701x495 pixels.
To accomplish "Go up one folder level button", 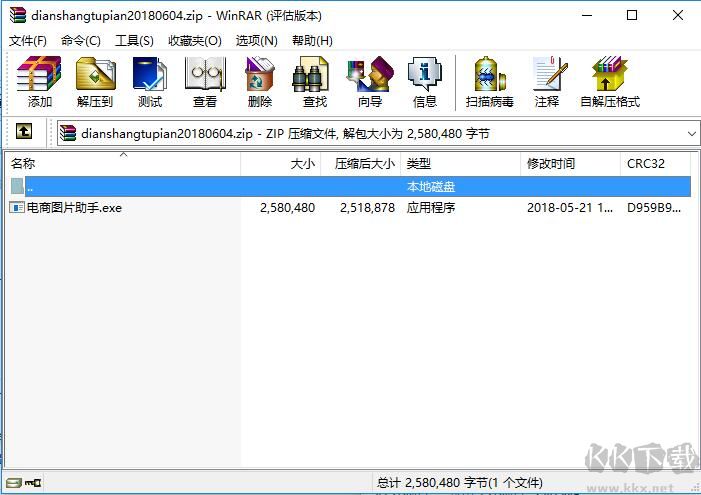I will pos(24,131).
